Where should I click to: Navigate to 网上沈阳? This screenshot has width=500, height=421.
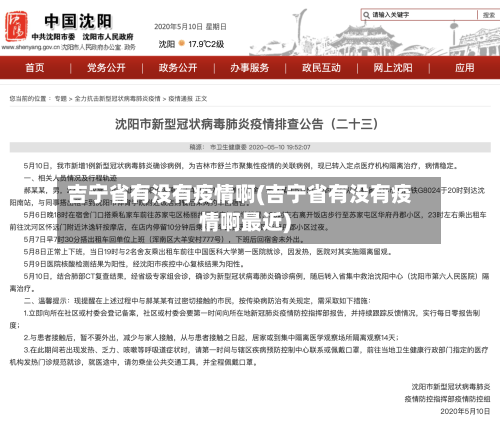393,68
